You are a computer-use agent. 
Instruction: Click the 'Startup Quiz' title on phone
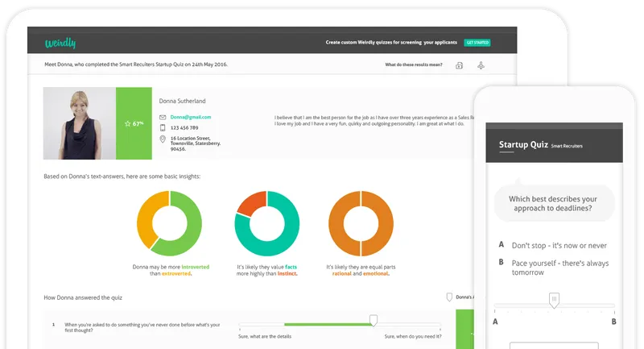(x=523, y=145)
